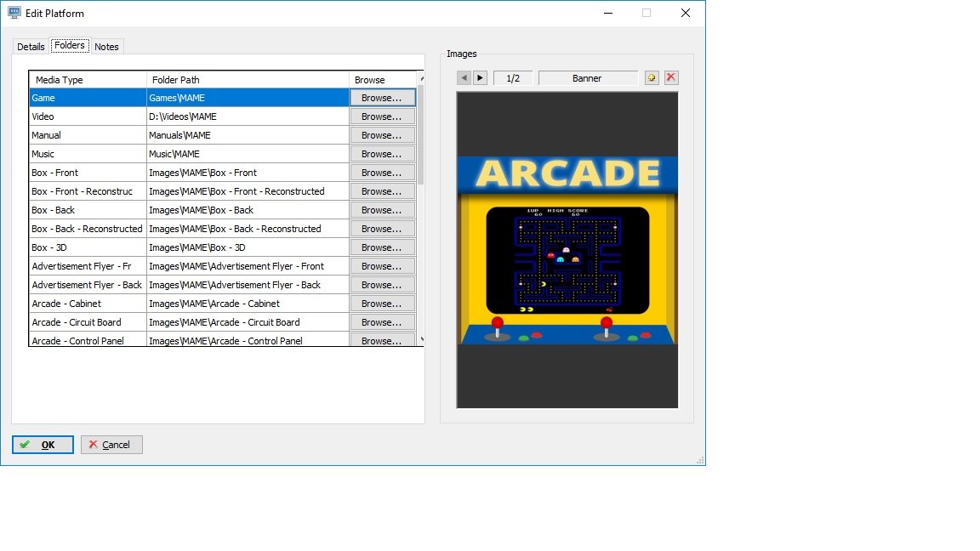
Task: Close the Edit Platform window
Action: (x=686, y=13)
